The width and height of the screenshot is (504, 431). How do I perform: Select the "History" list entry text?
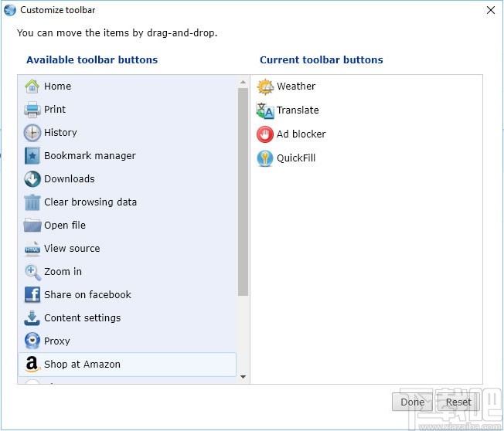[60, 133]
